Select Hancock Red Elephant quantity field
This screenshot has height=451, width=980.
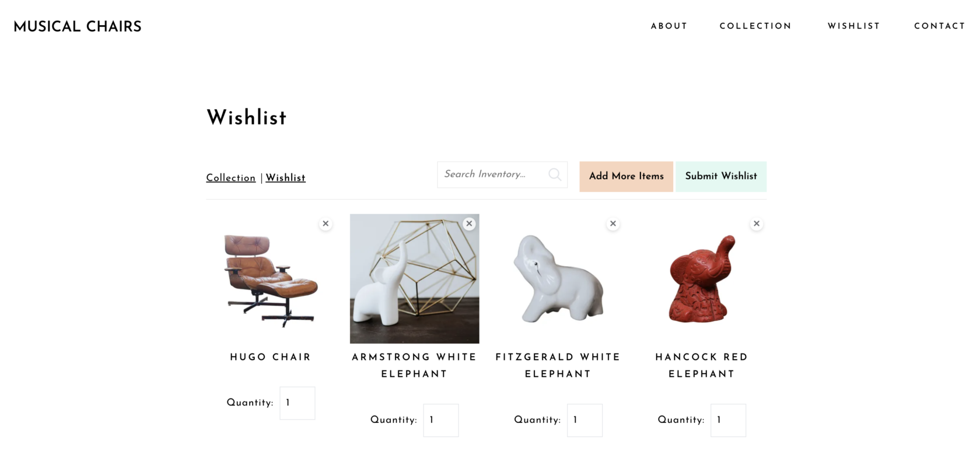pyautogui.click(x=728, y=420)
